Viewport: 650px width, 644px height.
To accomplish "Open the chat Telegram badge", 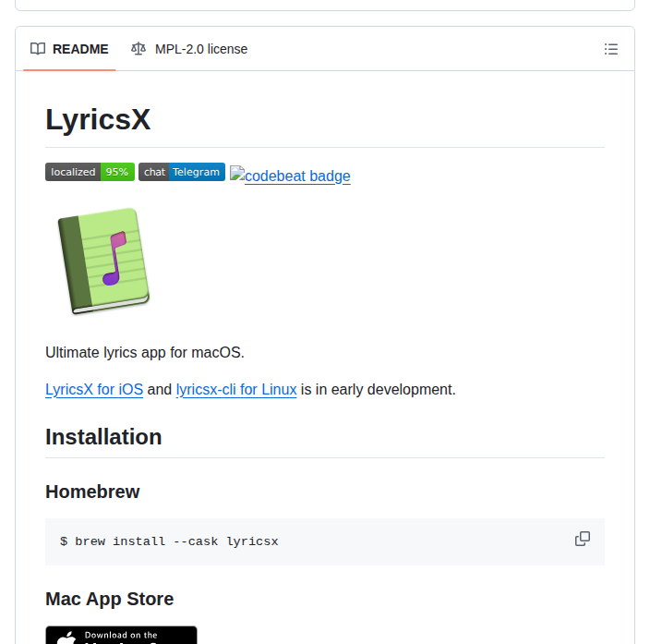I will tap(182, 172).
